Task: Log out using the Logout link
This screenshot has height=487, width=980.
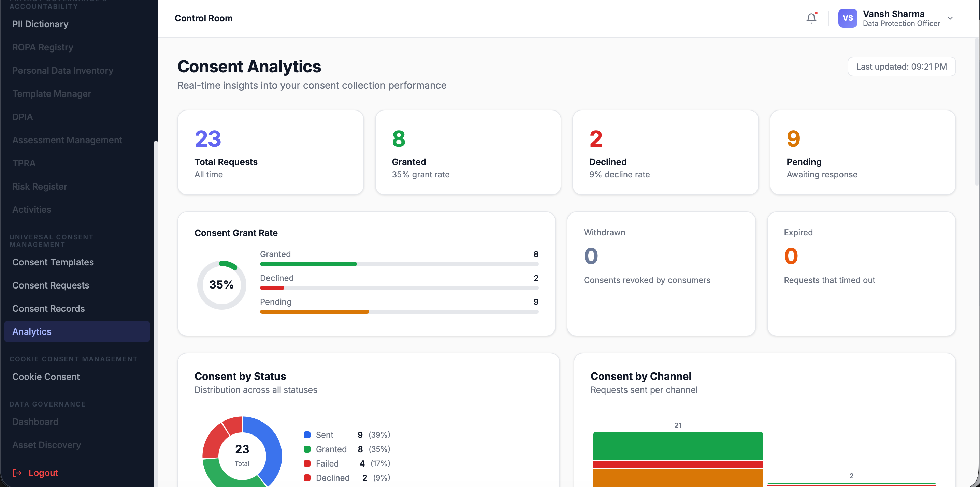Action: coord(43,473)
